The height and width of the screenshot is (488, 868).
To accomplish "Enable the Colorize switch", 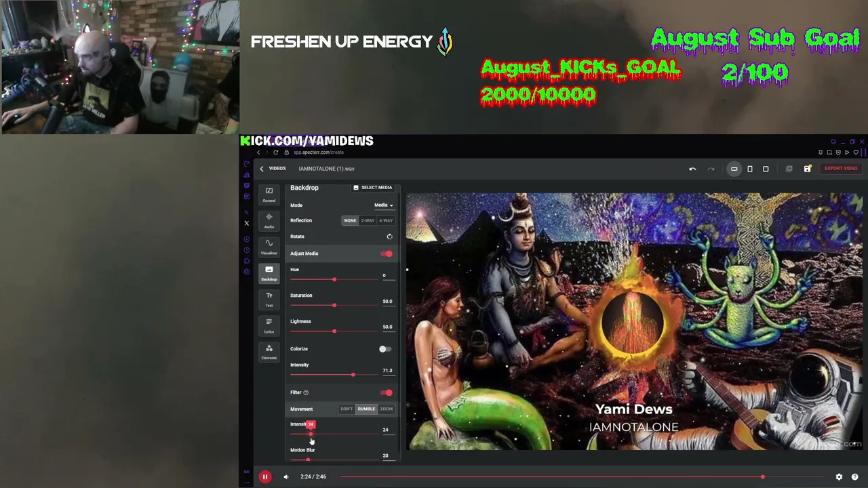I will pos(384,349).
